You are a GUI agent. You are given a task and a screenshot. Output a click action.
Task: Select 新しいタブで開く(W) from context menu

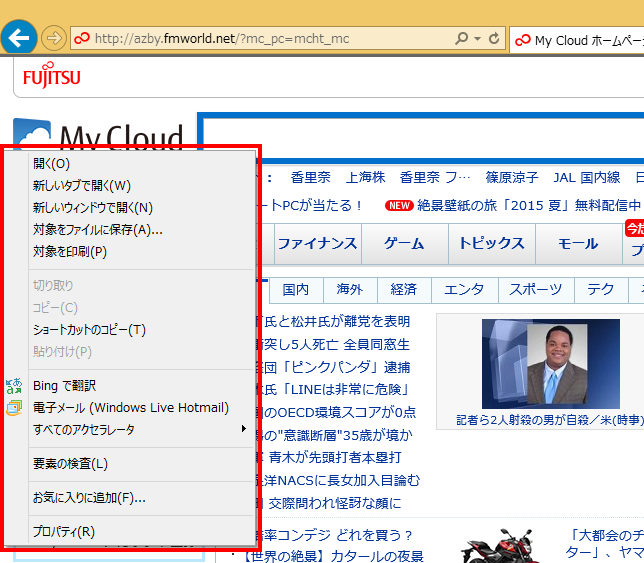pos(82,185)
